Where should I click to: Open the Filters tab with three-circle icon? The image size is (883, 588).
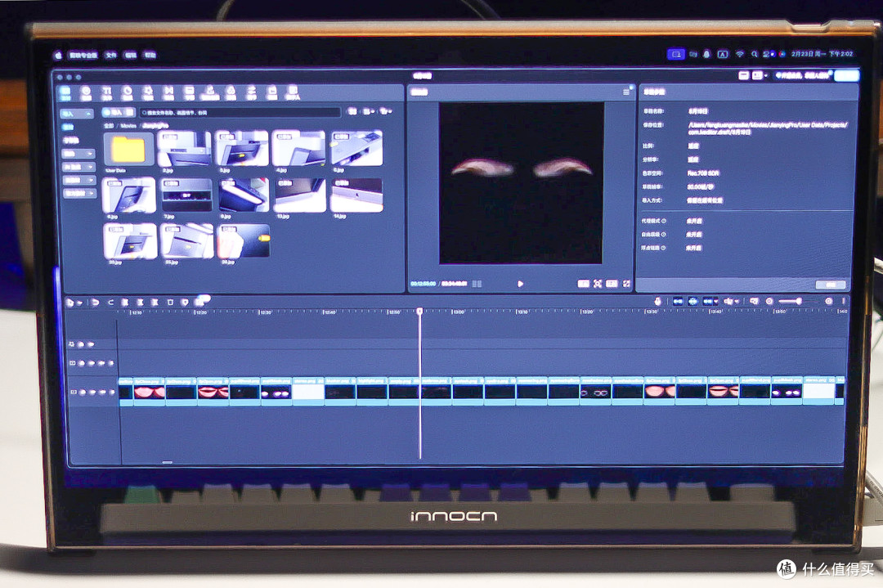(231, 93)
